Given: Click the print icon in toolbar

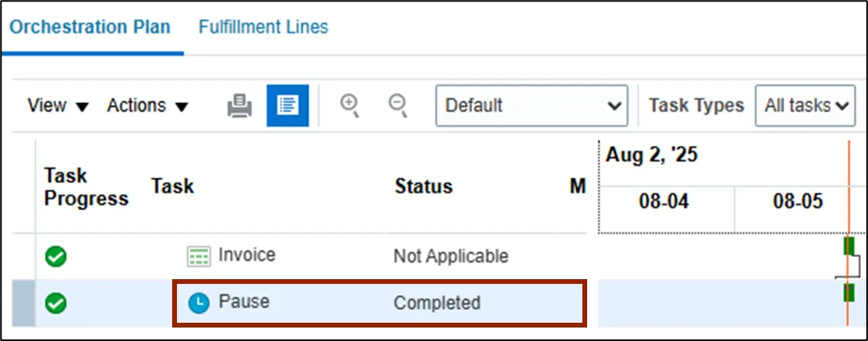Looking at the screenshot, I should pyautogui.click(x=240, y=105).
